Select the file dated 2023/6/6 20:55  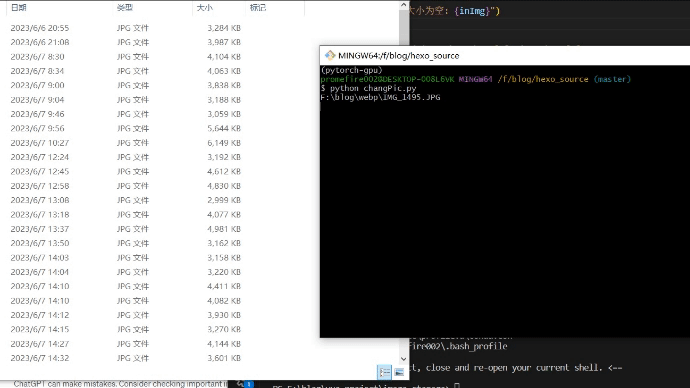pos(40,28)
